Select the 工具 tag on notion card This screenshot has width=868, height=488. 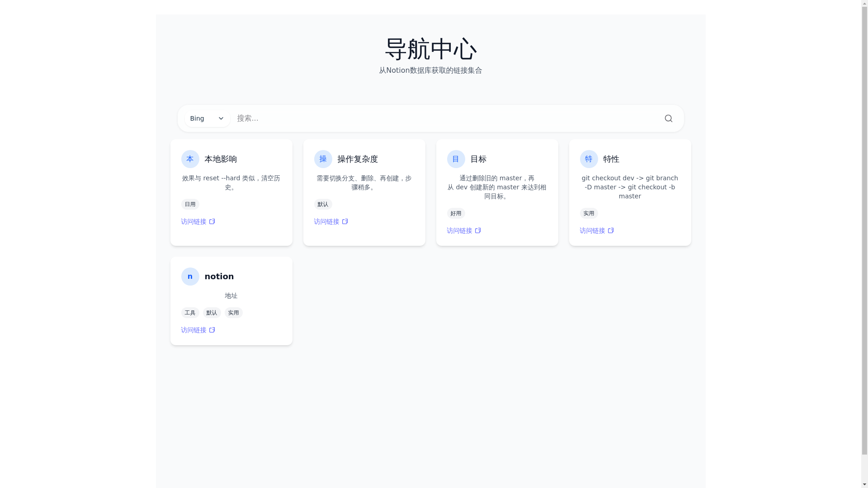[x=190, y=313]
